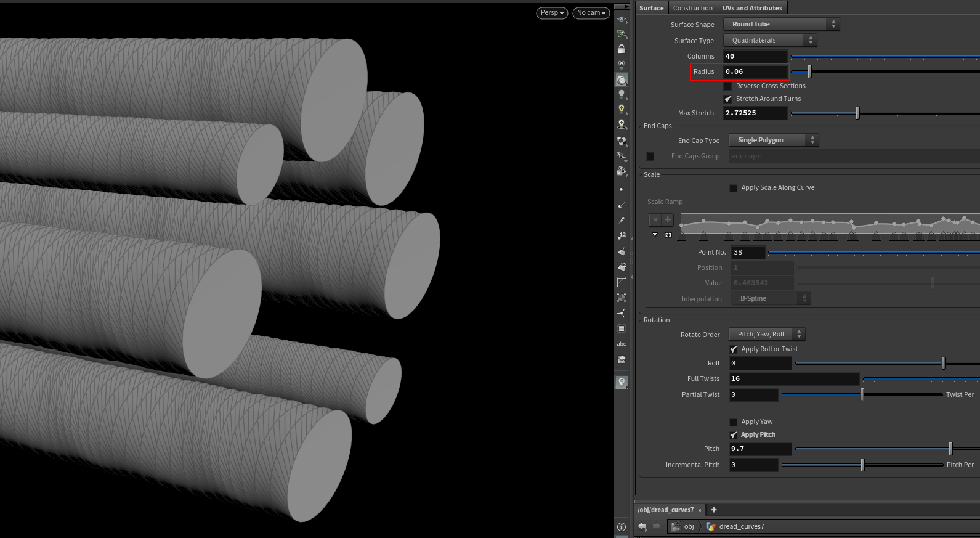Click the plain gray light bulb icon
Viewport: 980px width, 538px height.
(622, 94)
